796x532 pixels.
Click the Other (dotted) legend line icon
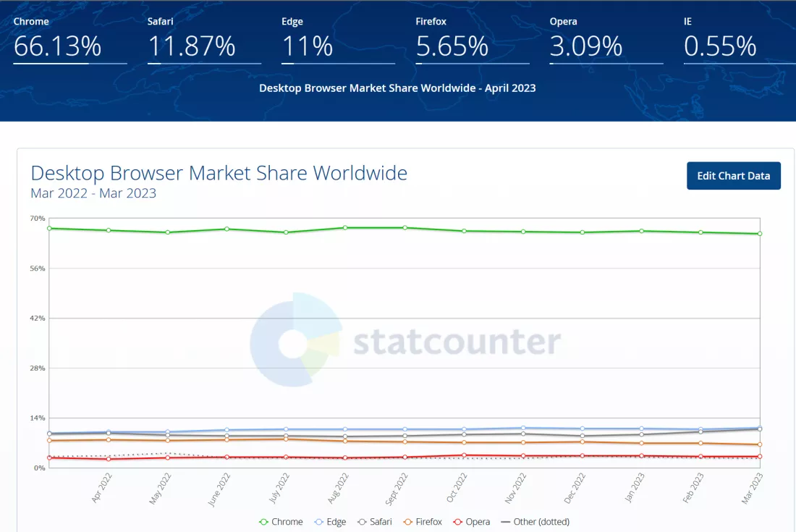coord(505,522)
